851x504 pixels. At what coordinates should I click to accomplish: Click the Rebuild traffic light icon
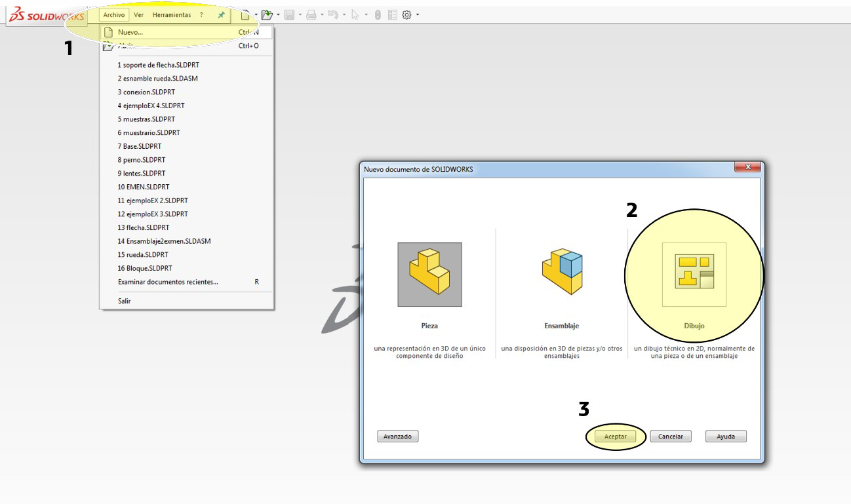pos(378,14)
